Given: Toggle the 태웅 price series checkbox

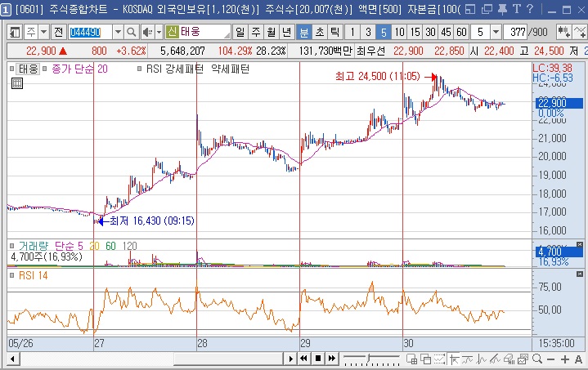Looking at the screenshot, I should tap(12, 69).
